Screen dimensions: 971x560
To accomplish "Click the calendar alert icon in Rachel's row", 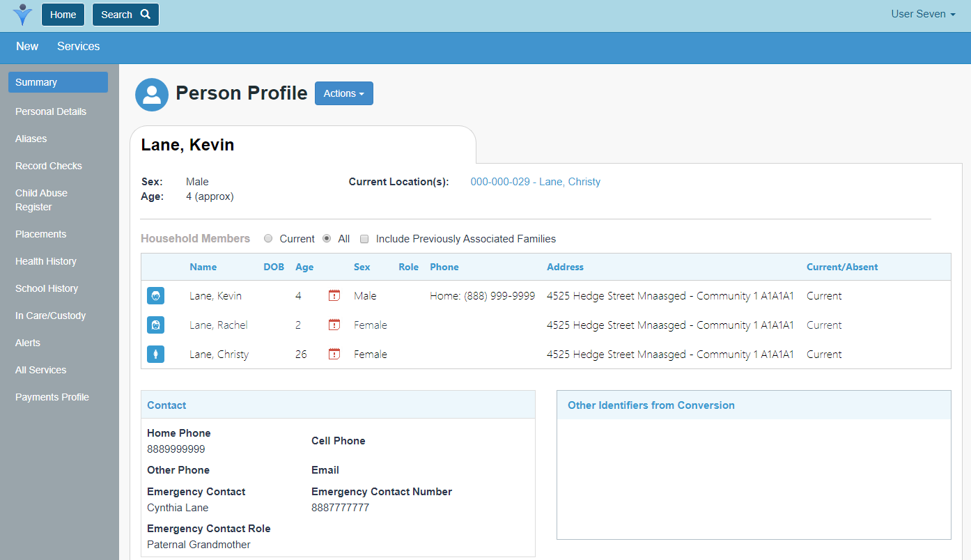I will tap(334, 325).
